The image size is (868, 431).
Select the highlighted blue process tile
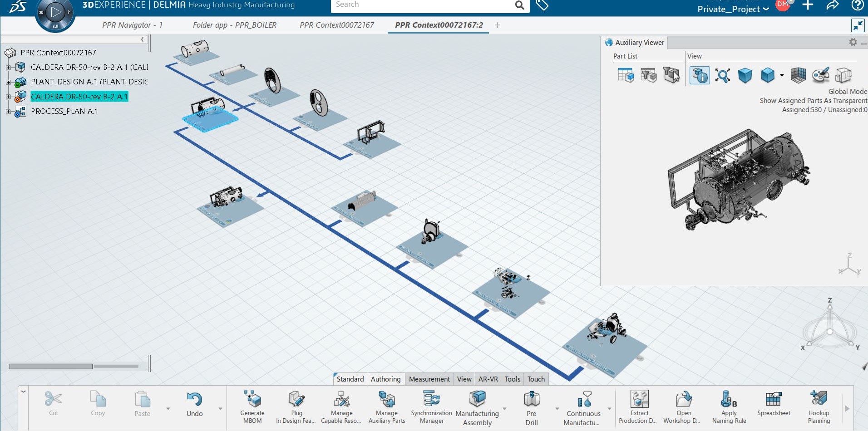click(210, 119)
